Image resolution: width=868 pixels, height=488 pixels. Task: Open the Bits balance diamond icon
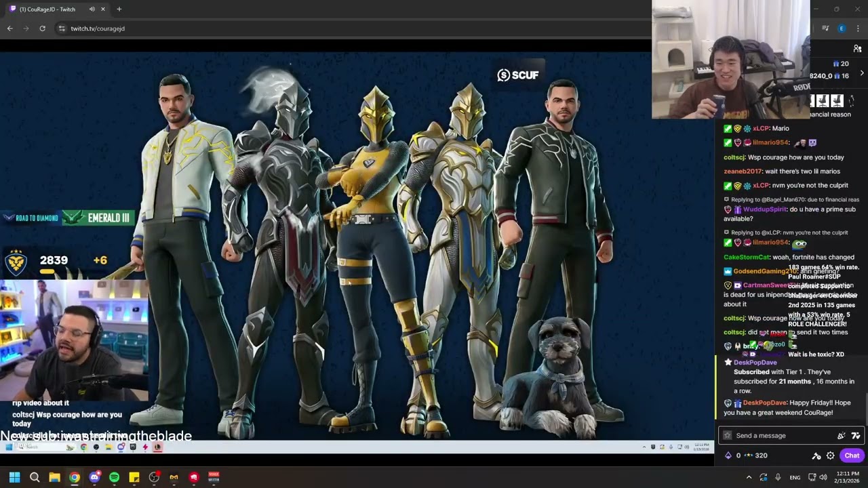[x=728, y=455]
